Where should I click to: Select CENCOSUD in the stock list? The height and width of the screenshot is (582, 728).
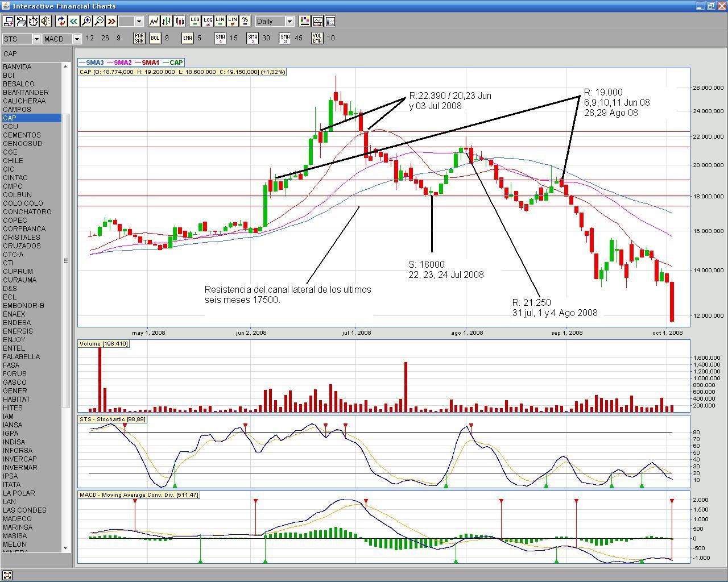point(31,144)
